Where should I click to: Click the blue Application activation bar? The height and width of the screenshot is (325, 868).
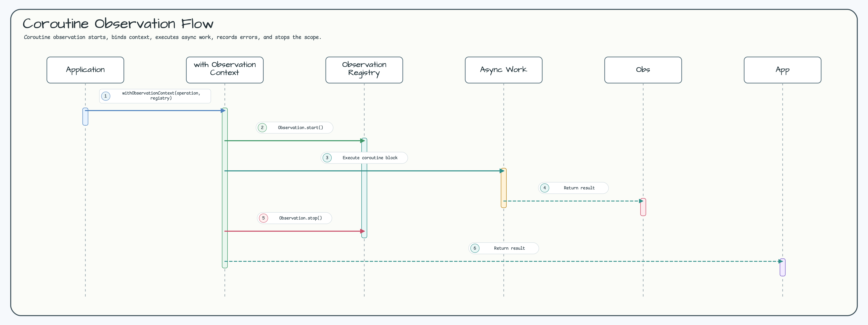tap(85, 117)
